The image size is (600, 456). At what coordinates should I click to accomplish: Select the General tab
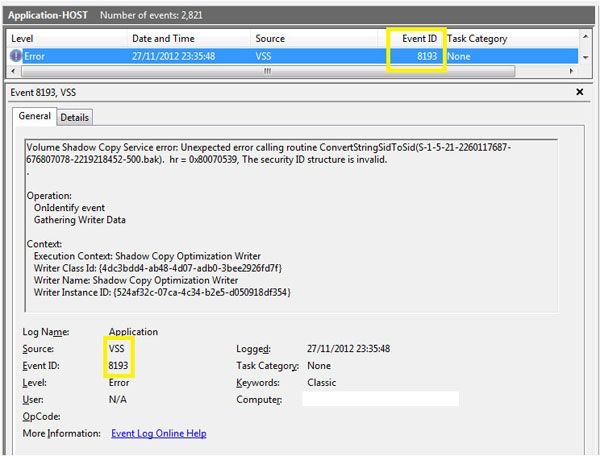(x=34, y=116)
